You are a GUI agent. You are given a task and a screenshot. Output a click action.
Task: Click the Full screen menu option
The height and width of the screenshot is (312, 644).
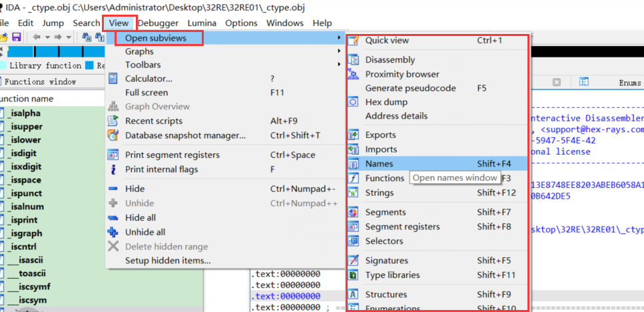[147, 93]
